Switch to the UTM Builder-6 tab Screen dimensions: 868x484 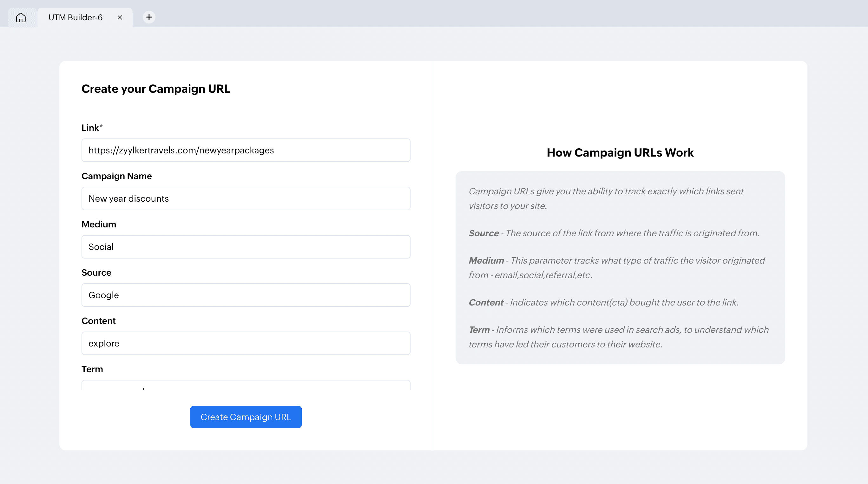tap(76, 17)
